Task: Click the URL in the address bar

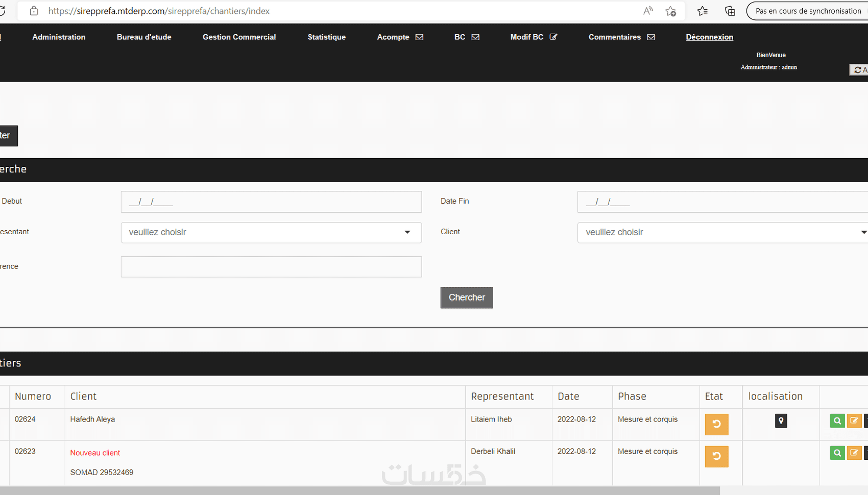Action: click(x=159, y=11)
